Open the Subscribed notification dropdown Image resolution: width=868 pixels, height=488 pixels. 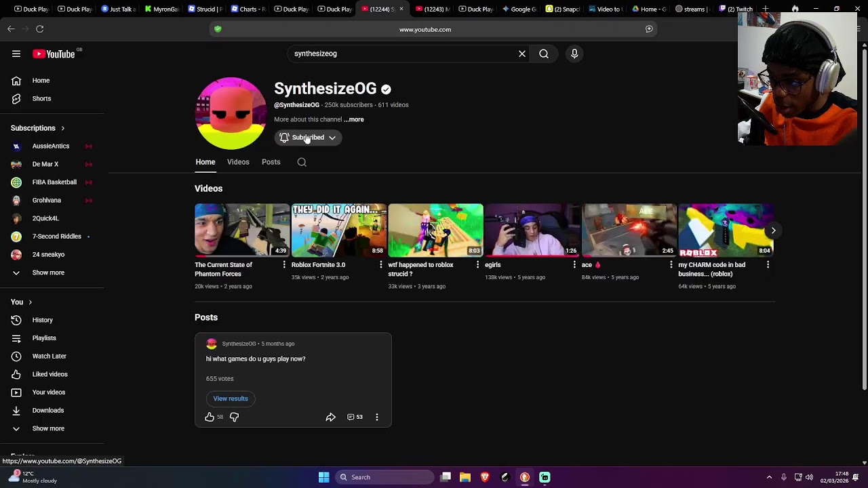(308, 138)
